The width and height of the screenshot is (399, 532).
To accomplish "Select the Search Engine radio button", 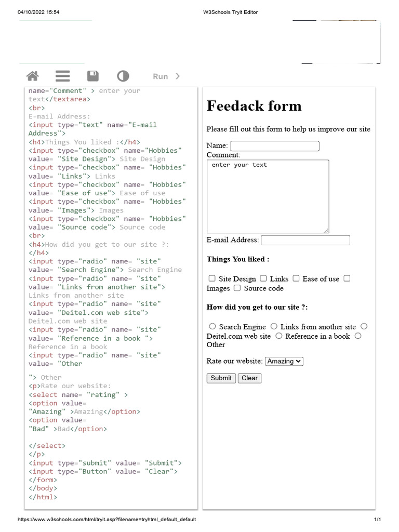I will (x=212, y=326).
